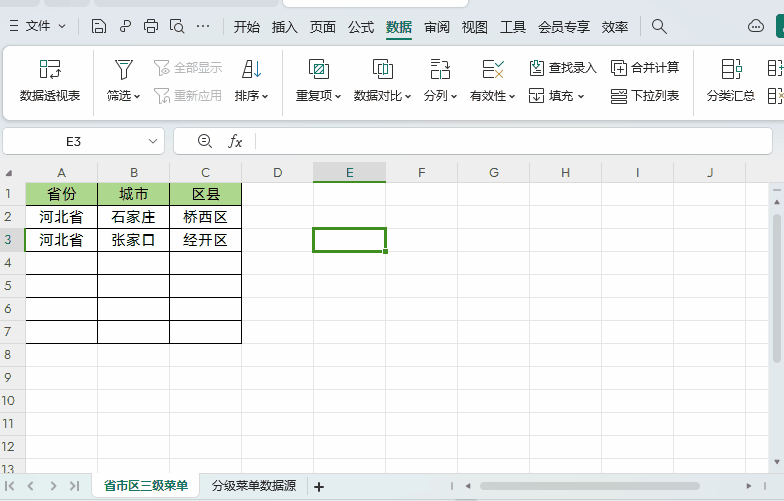Select the cell containing 桥西区

tap(206, 217)
